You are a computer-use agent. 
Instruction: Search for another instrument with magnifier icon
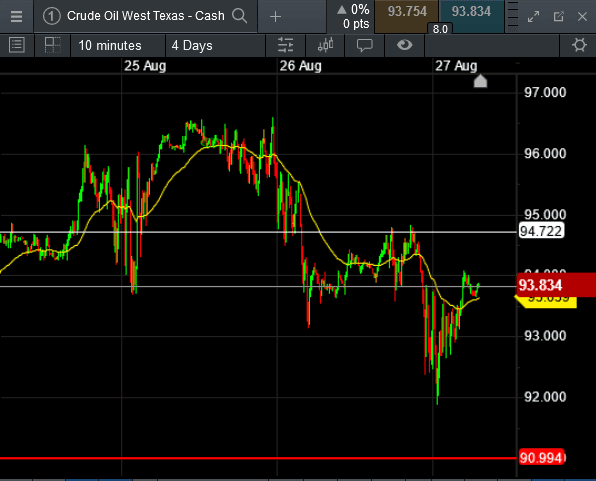point(239,16)
